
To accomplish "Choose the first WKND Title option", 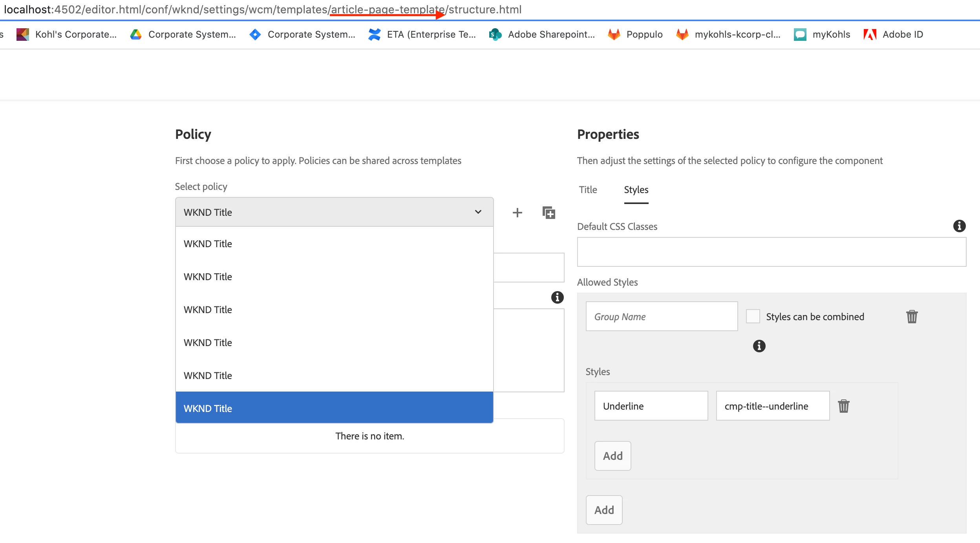I will [x=334, y=244].
